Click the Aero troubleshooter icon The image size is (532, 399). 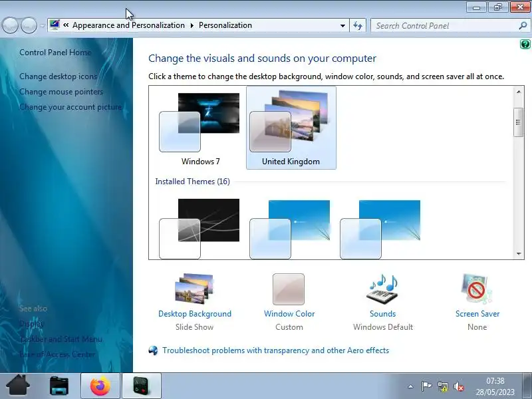coord(154,350)
